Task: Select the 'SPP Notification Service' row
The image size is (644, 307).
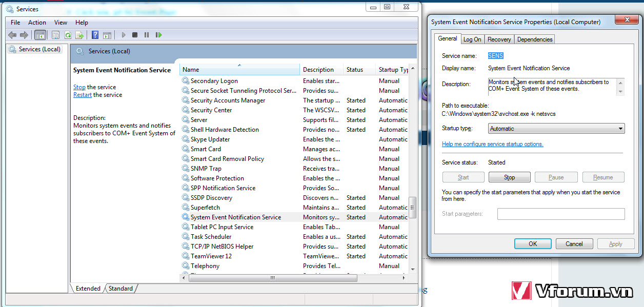Action: (294, 188)
